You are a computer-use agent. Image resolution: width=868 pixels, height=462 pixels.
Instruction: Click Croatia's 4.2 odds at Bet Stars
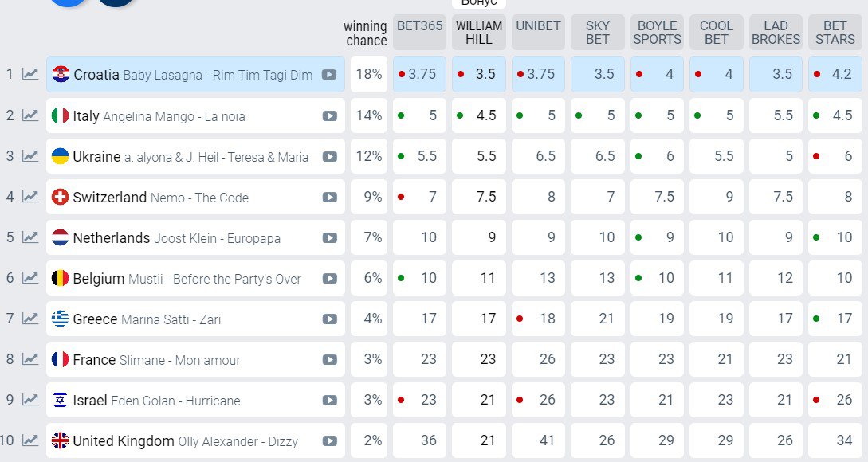click(x=835, y=74)
